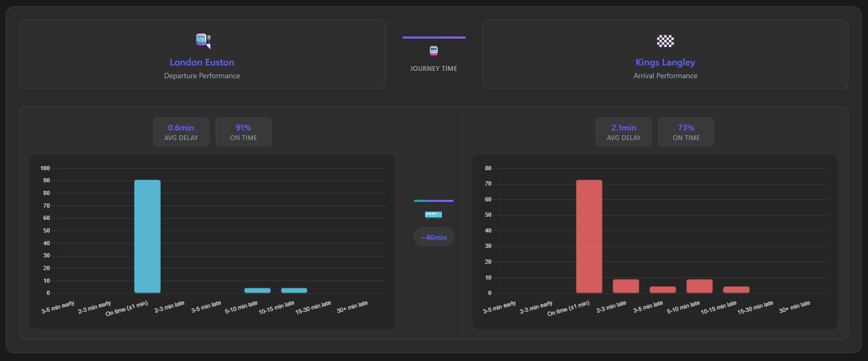Click the purple progress line above Journey Time
This screenshot has width=868, height=361.
(x=433, y=38)
